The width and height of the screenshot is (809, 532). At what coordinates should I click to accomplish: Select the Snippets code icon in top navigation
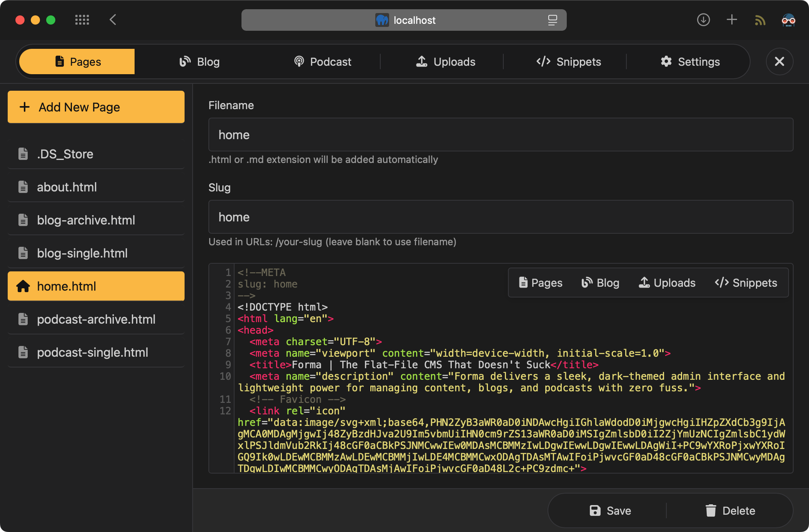coord(543,62)
